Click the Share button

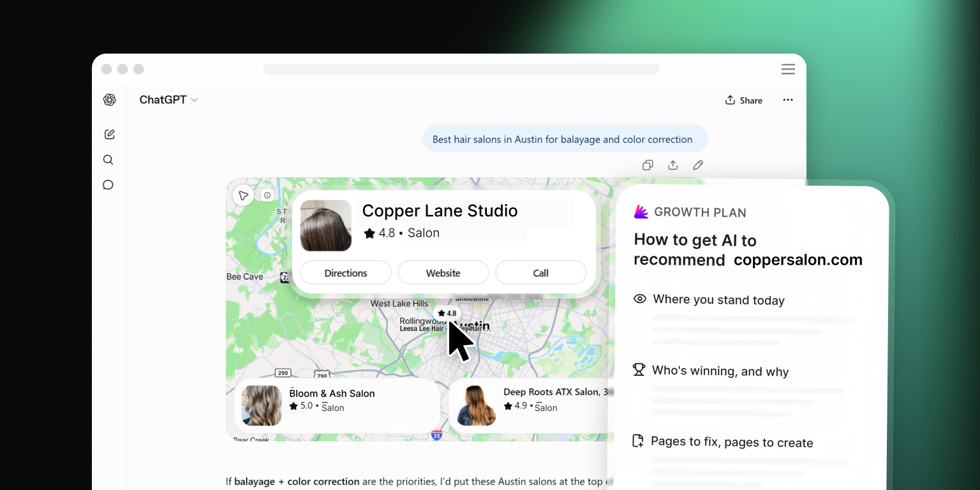(744, 100)
